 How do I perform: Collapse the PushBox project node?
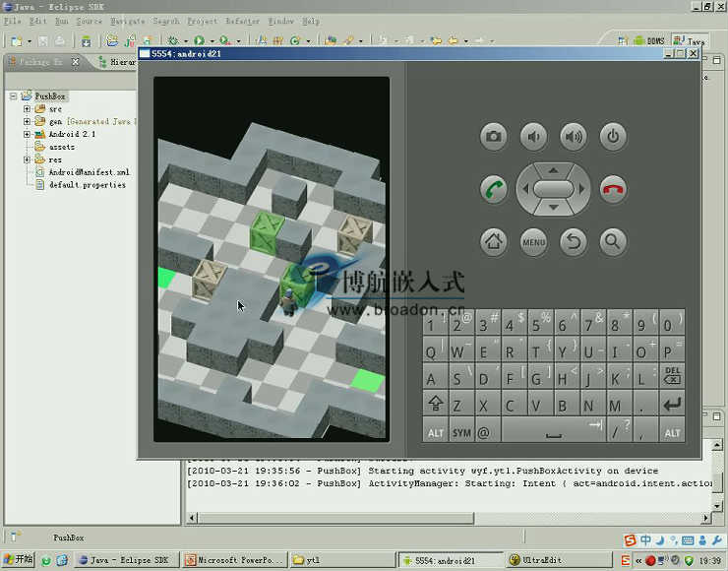coord(14,96)
